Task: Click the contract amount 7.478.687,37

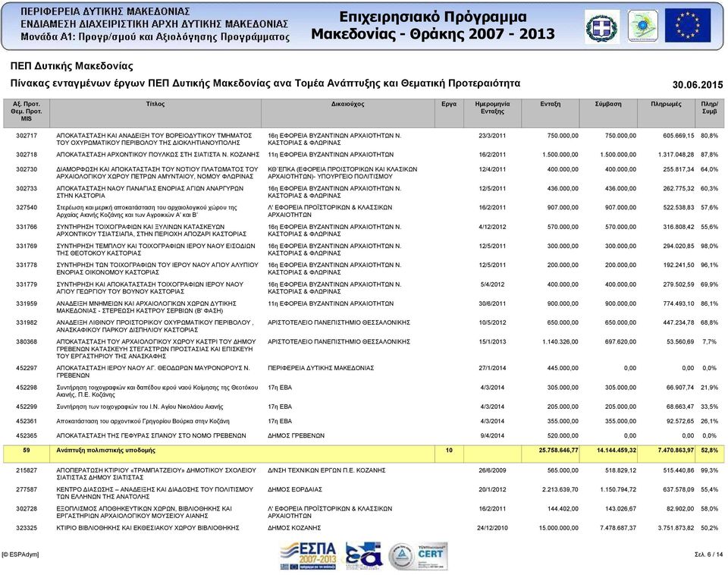Action: pyautogui.click(x=618, y=528)
